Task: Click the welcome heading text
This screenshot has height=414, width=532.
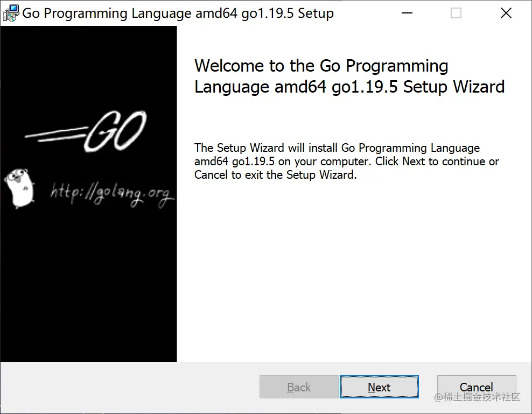Action: coord(349,76)
